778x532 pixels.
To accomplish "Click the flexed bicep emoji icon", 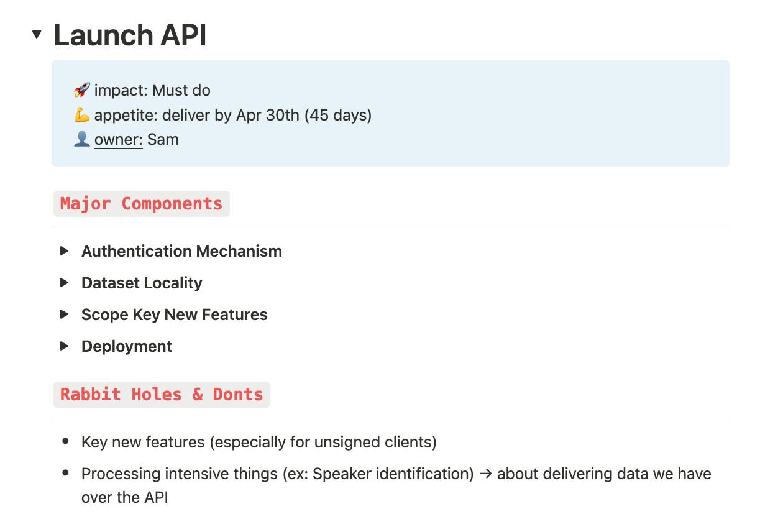I will tap(82, 115).
